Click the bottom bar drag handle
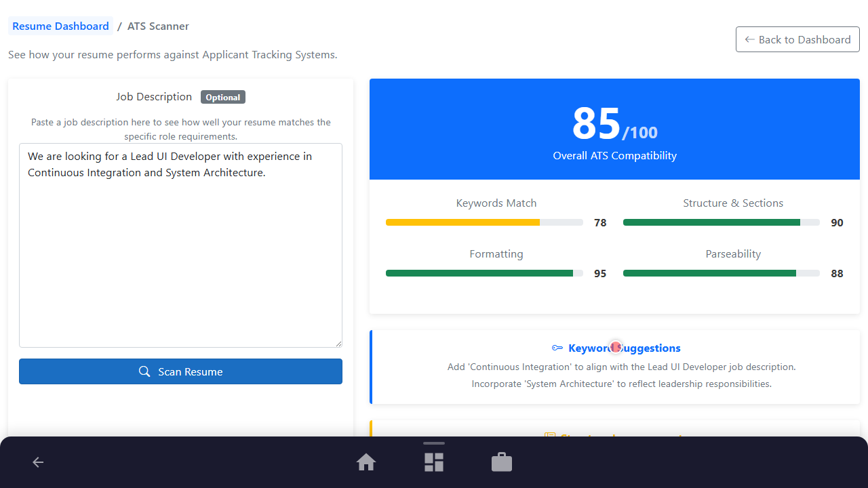Image resolution: width=868 pixels, height=488 pixels. [x=434, y=443]
